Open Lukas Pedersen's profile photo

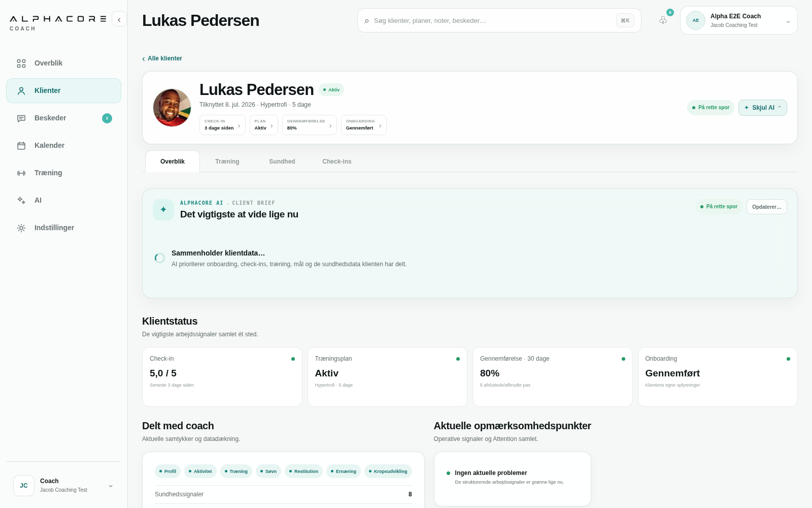coord(172,108)
